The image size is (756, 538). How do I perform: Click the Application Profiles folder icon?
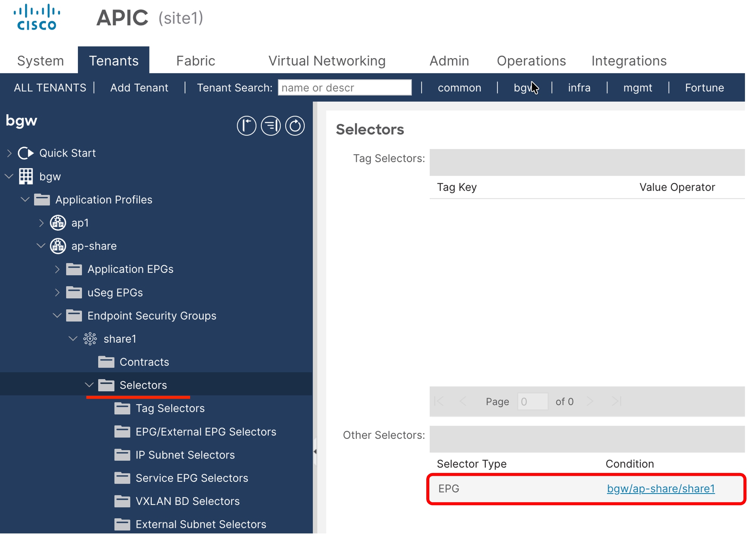(42, 199)
